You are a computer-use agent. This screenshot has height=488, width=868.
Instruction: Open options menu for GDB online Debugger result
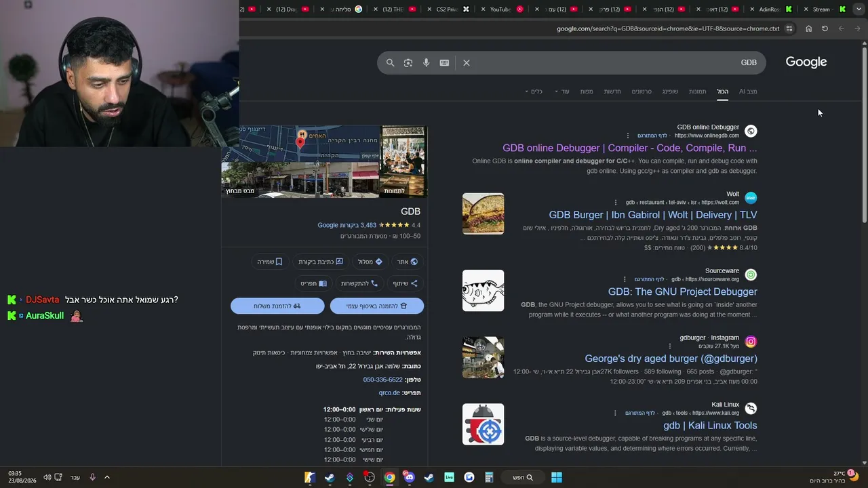click(x=628, y=136)
